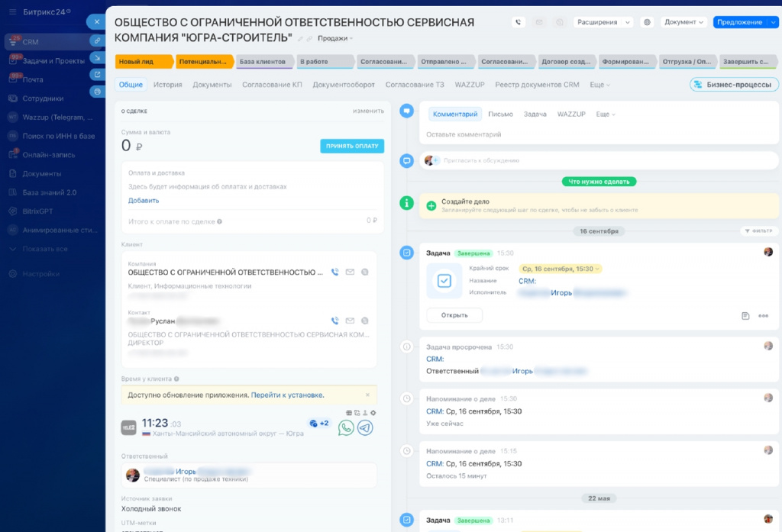Click the header envelope mail icon
The width and height of the screenshot is (782, 532).
coord(539,22)
